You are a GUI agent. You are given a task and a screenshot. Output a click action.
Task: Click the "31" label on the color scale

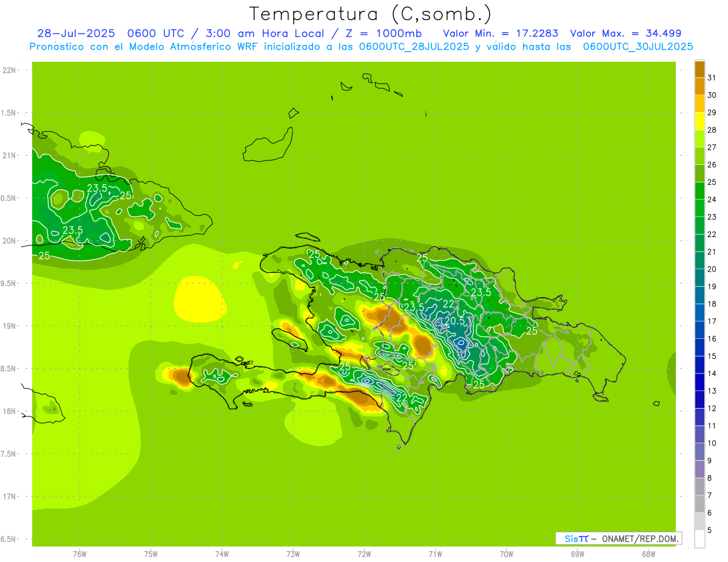[x=712, y=78]
